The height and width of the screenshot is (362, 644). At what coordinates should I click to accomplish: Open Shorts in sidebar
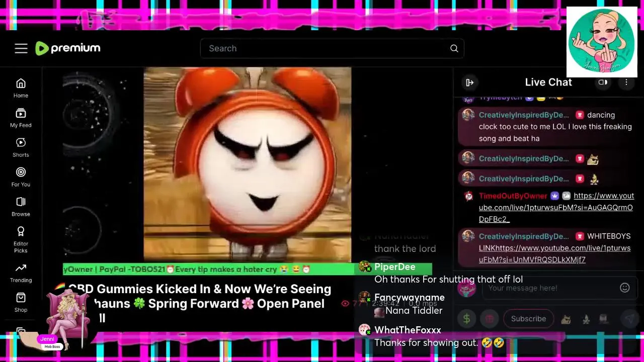[x=21, y=147]
